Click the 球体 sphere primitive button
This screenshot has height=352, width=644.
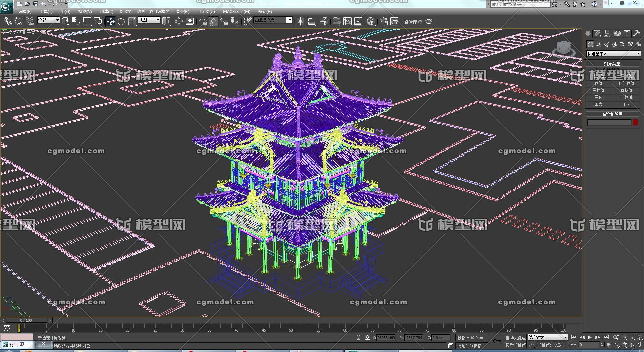click(x=598, y=83)
